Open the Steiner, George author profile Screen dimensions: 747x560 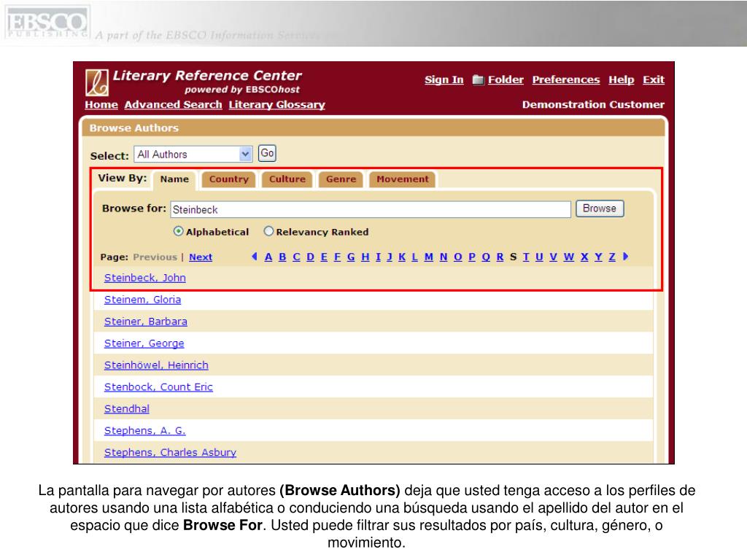(144, 343)
